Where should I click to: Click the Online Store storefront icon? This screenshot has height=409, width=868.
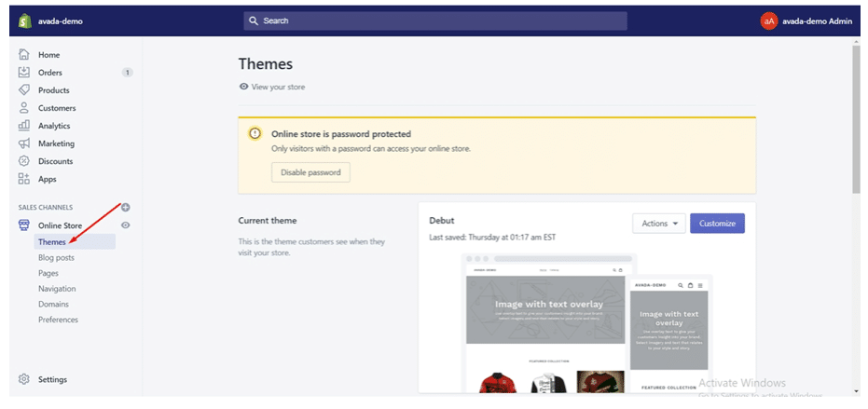(24, 225)
